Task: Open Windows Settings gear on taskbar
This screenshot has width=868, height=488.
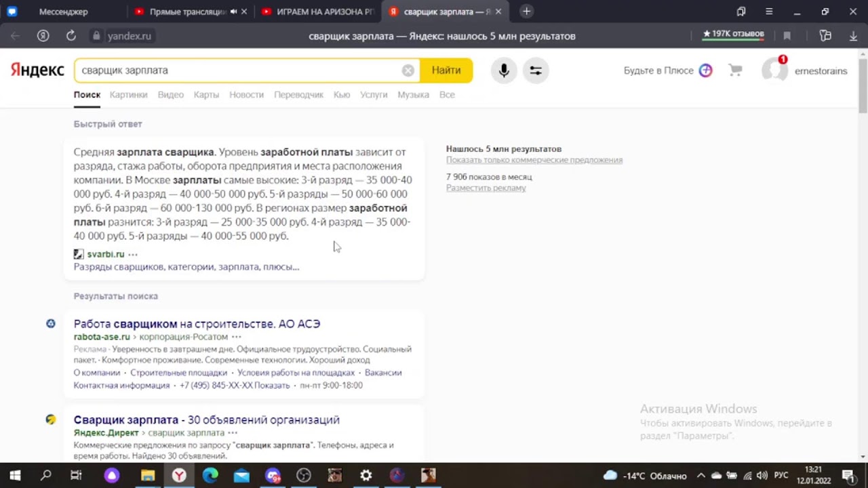Action: coord(366,475)
